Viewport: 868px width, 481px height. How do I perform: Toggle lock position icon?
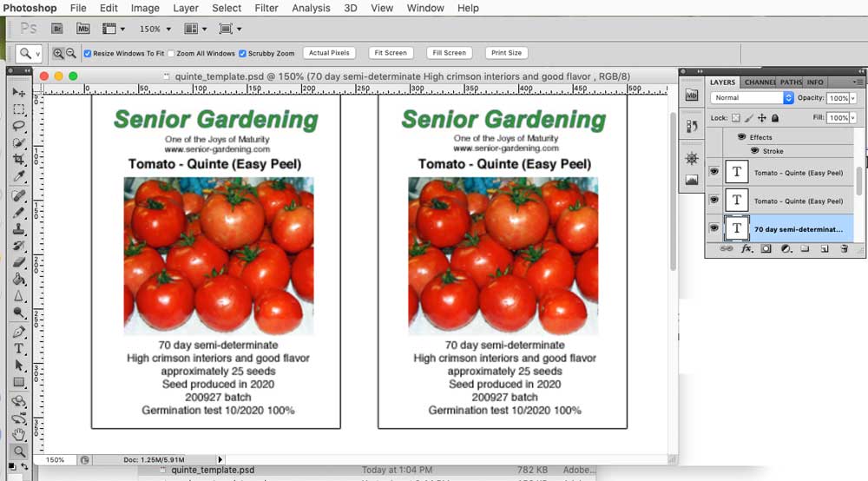pos(762,118)
